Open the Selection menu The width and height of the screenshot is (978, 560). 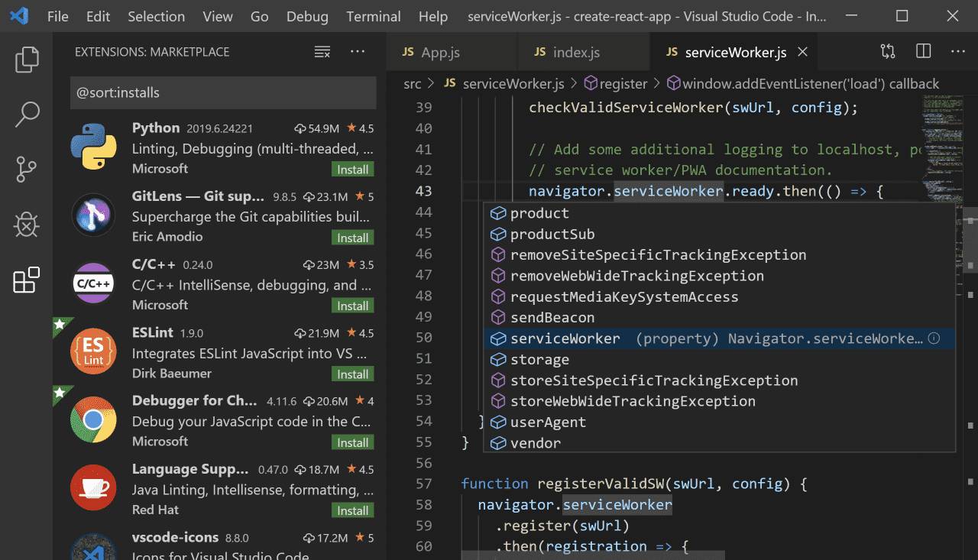tap(156, 16)
